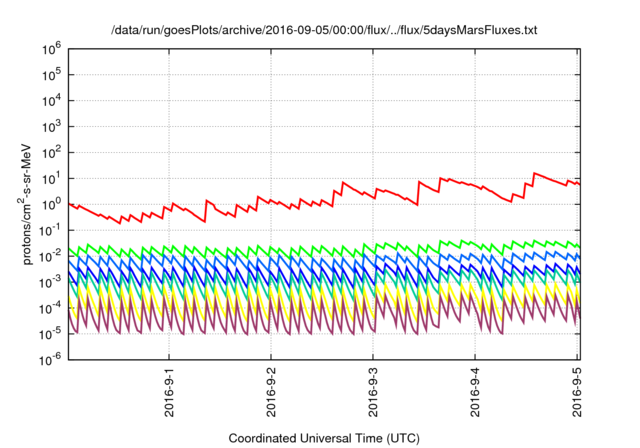Select the 10^-5 y-axis tick label
This screenshot has width=640, height=448.
51,334
